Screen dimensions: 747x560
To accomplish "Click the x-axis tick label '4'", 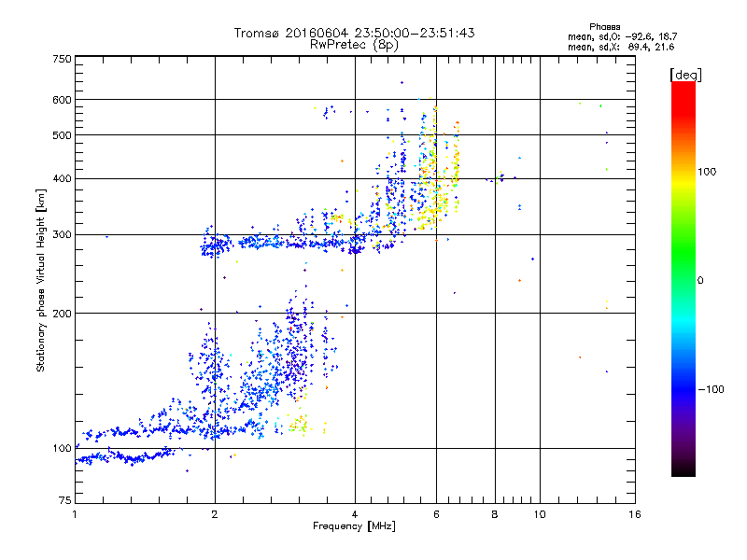I will [x=355, y=514].
